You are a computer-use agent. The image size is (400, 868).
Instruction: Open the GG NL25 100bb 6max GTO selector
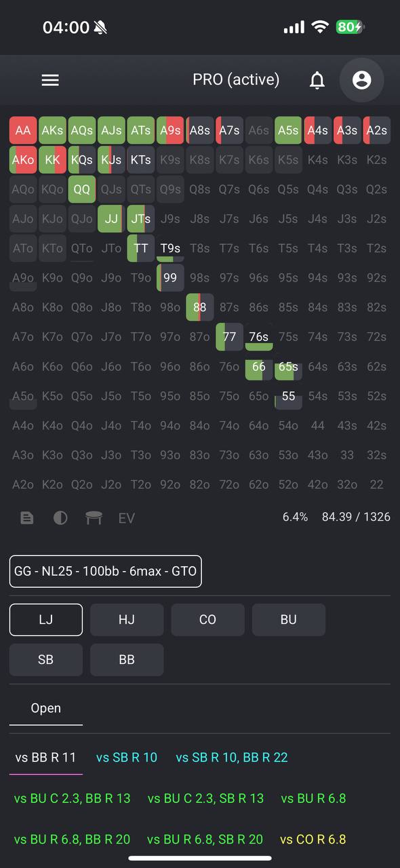tap(106, 571)
